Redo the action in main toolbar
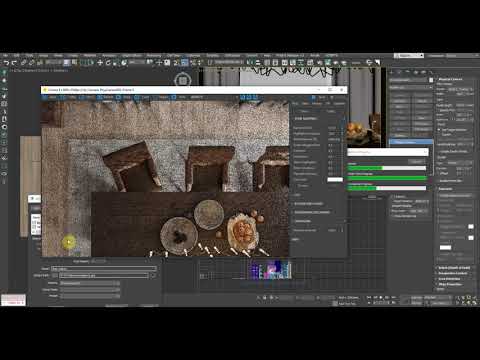480x360 pixels. click(14, 63)
